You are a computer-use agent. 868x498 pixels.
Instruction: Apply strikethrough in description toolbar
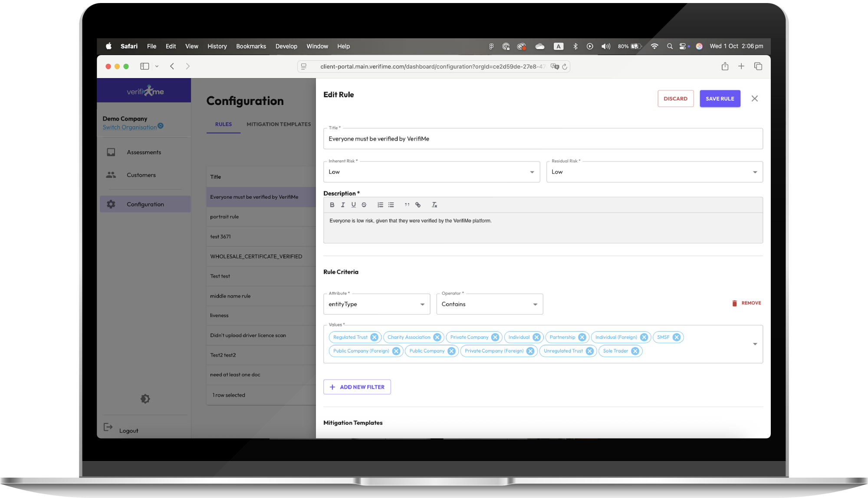[364, 205]
